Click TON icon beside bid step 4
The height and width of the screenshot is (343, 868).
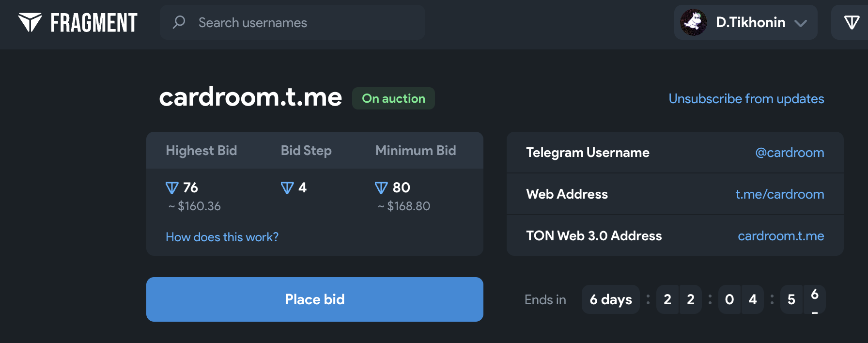click(287, 187)
